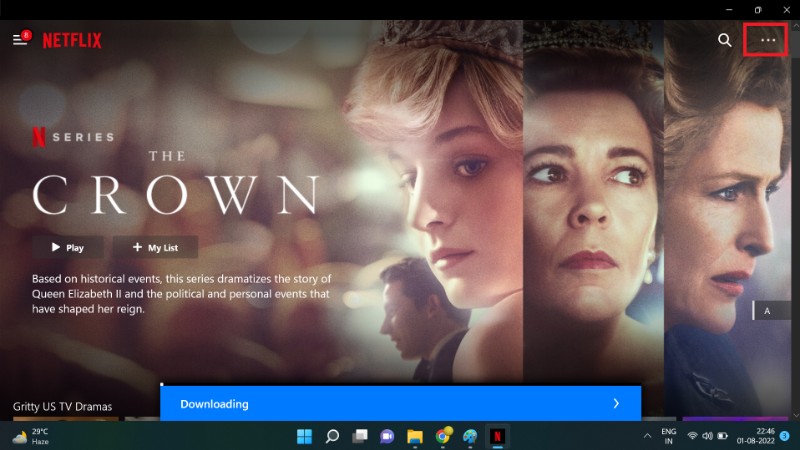Screen dimensions: 800x450
Task: Open the Netflix hamburger menu
Action: pos(19,40)
